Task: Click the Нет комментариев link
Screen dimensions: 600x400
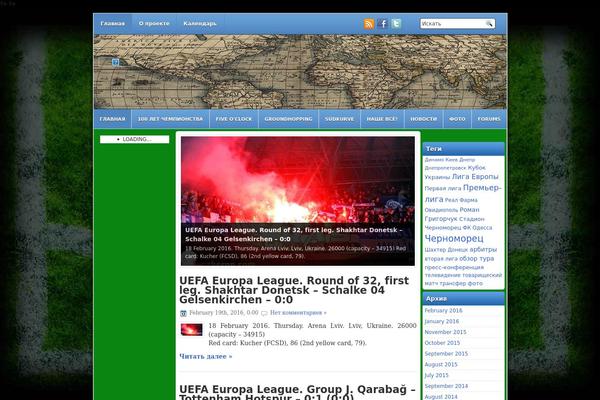Action: [x=298, y=313]
